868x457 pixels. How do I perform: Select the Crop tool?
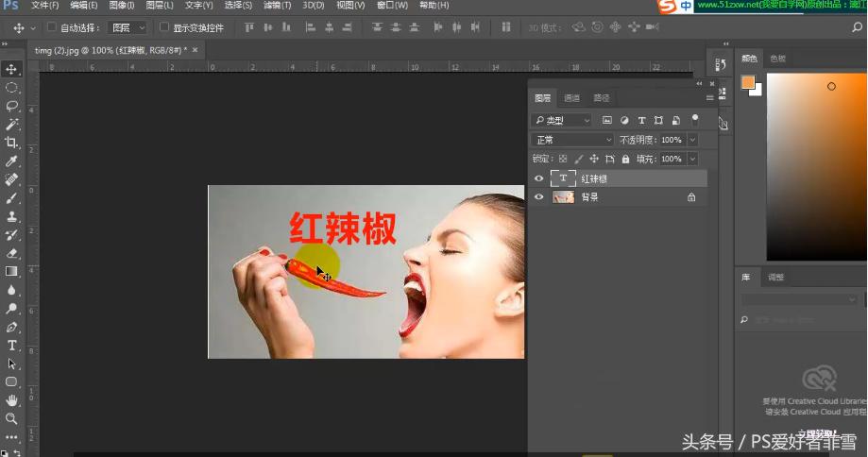[x=11, y=143]
